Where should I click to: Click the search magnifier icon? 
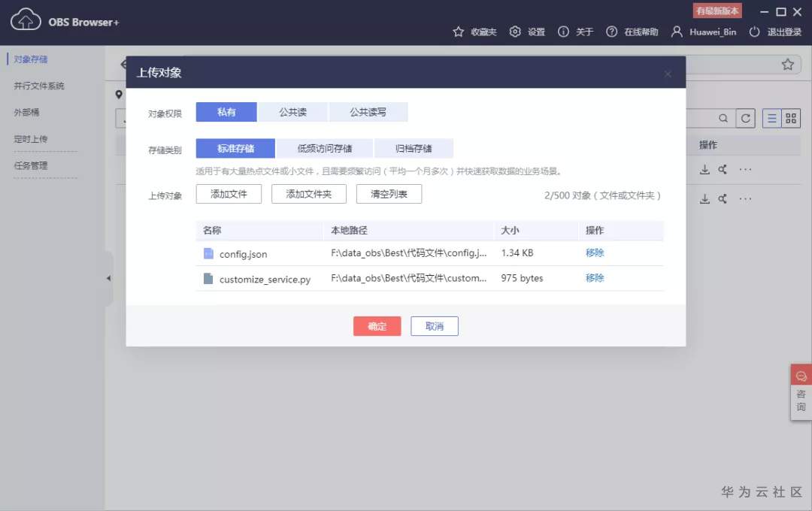[723, 119]
